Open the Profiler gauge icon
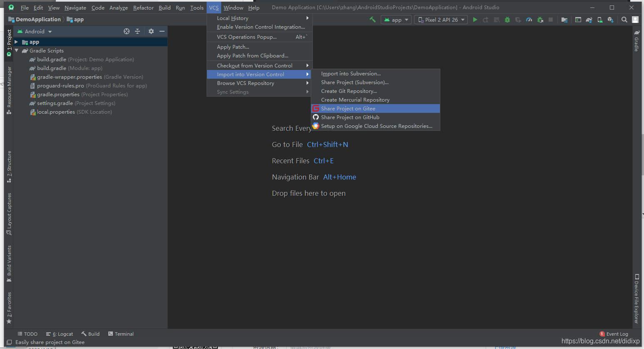This screenshot has height=349, width=644. (529, 20)
